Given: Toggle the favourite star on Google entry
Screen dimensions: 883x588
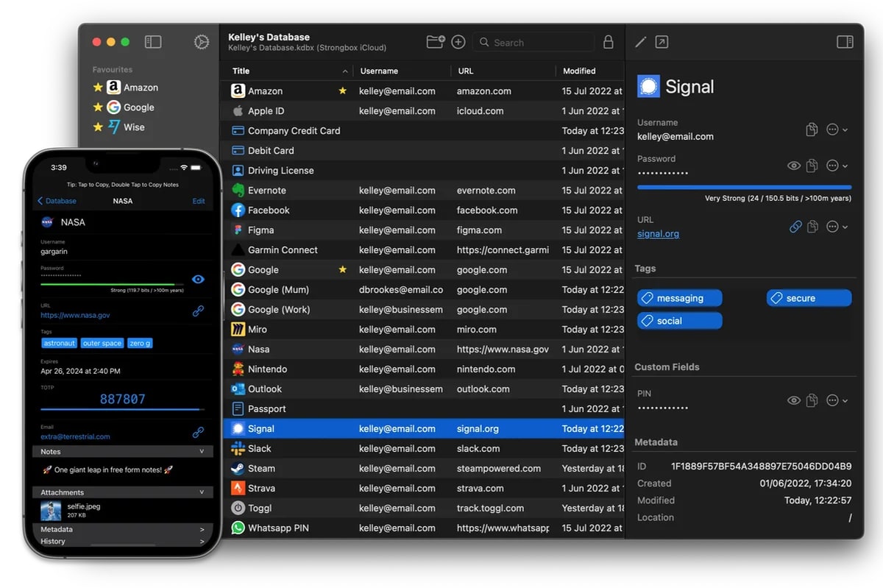Looking at the screenshot, I should point(342,269).
